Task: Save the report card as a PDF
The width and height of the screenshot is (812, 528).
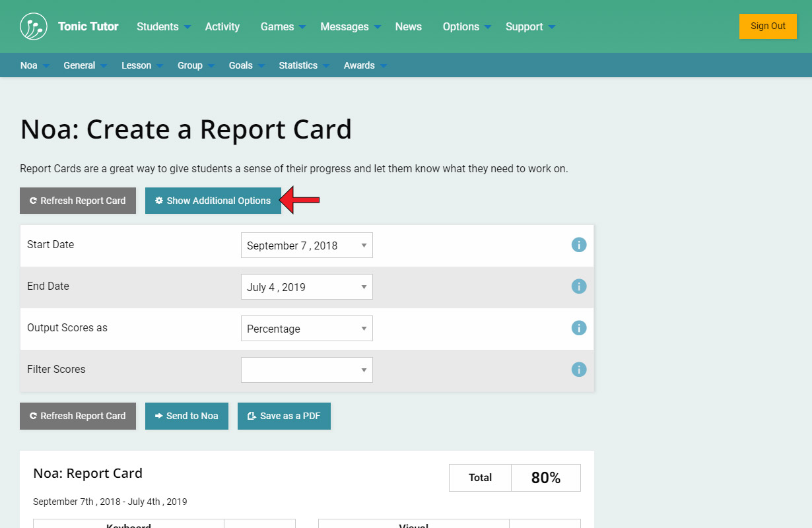Action: click(284, 416)
